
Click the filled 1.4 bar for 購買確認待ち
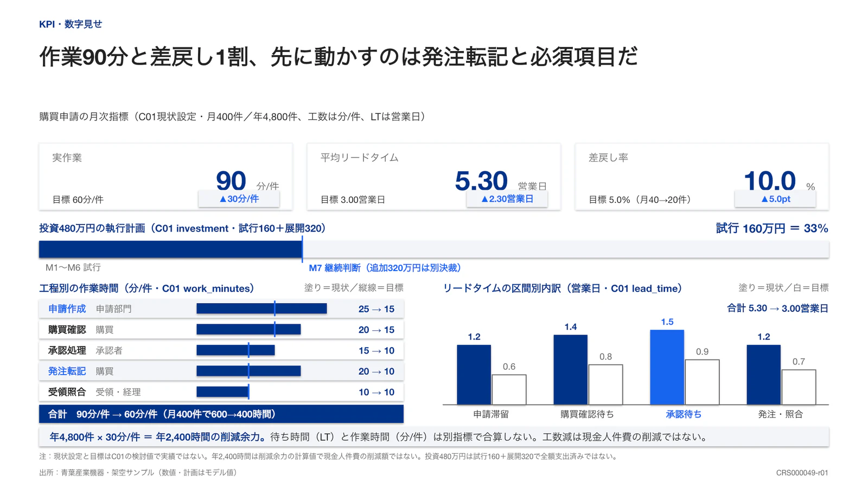click(x=571, y=370)
